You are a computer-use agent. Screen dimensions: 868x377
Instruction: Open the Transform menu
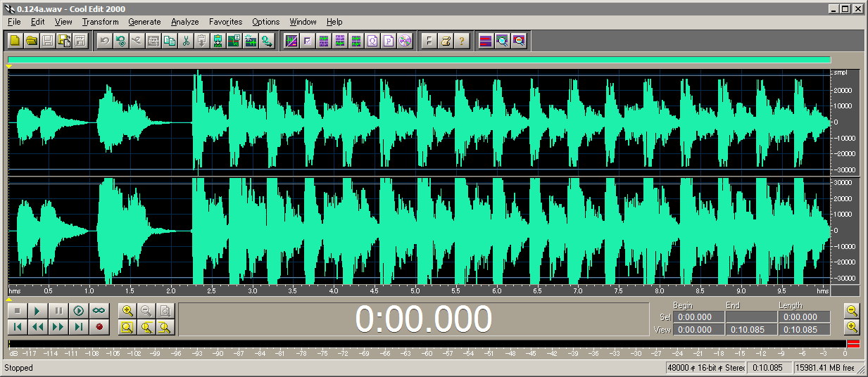point(100,22)
